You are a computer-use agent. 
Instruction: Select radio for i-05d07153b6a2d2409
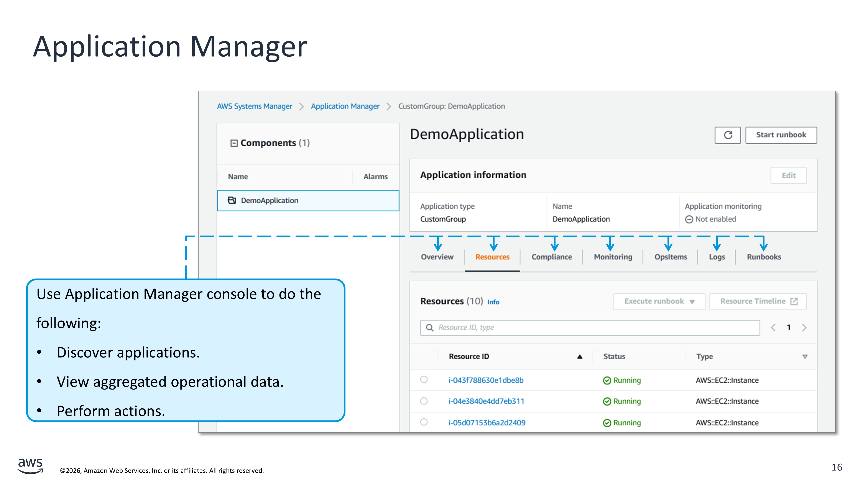(424, 422)
